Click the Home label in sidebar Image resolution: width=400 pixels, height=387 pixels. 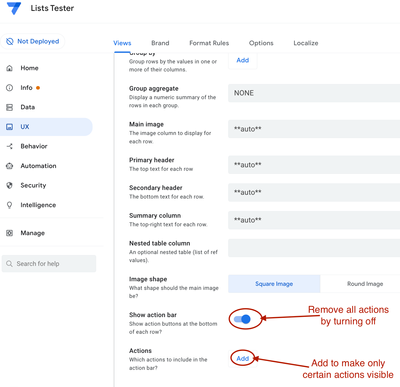(x=29, y=68)
